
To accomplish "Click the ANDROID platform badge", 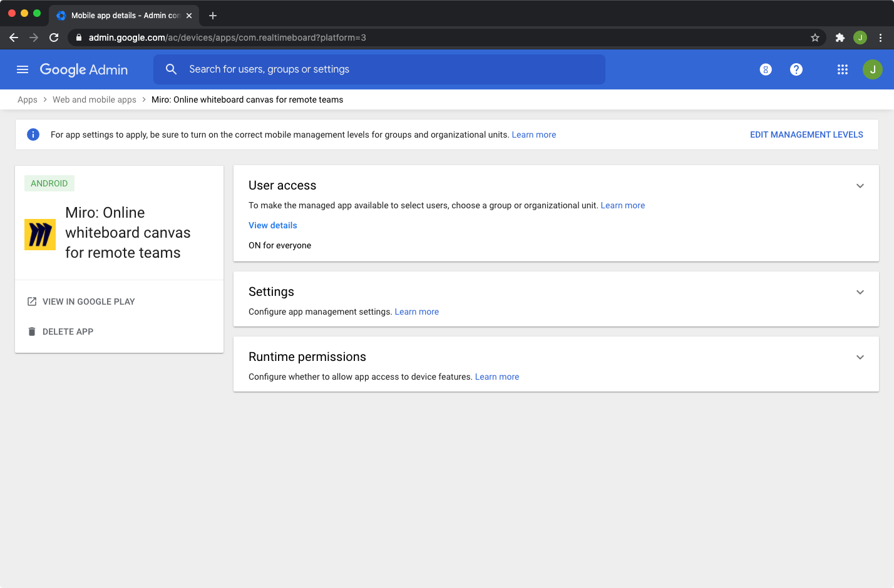I will click(x=49, y=183).
